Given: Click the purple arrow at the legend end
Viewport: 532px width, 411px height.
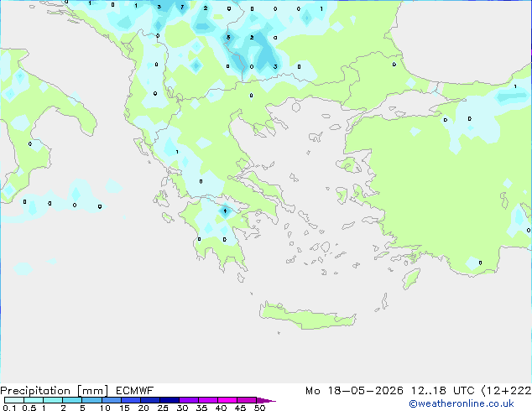Looking at the screenshot, I should click(266, 400).
